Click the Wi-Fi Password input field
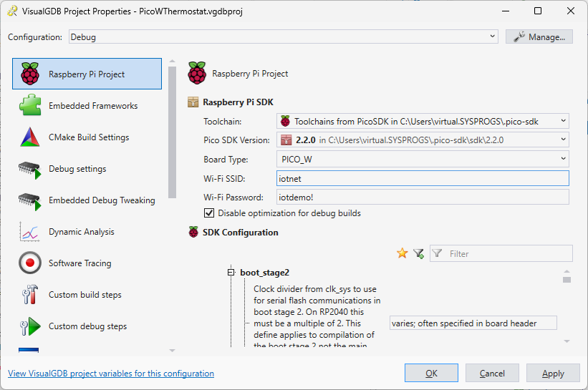The image size is (588, 390). click(x=422, y=197)
